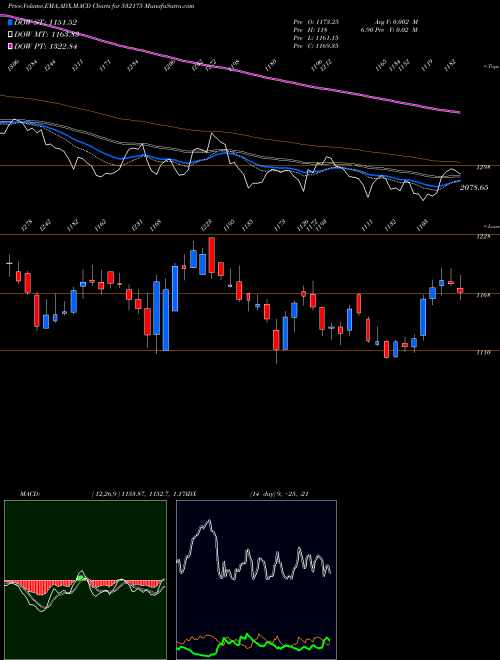Click the 1228 price axis label
500x660 pixels.
coord(484,237)
